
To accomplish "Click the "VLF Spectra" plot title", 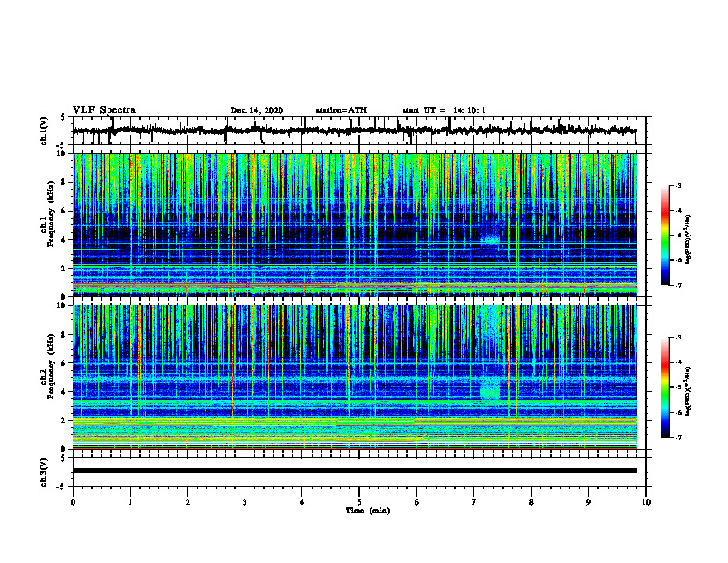I will [104, 110].
